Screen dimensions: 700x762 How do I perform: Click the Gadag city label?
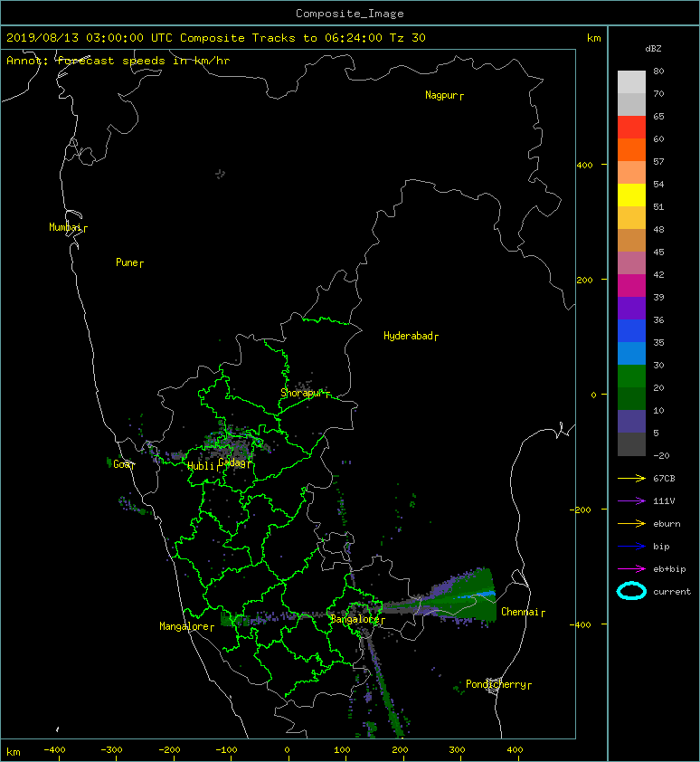point(232,462)
